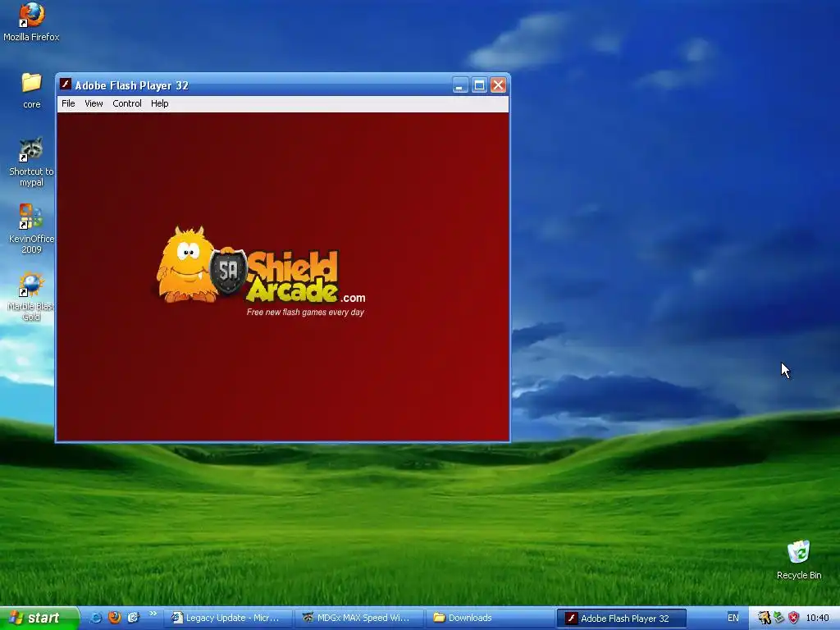The height and width of the screenshot is (630, 840).
Task: Minimize the Adobe Flash Player window
Action: pyautogui.click(x=460, y=85)
